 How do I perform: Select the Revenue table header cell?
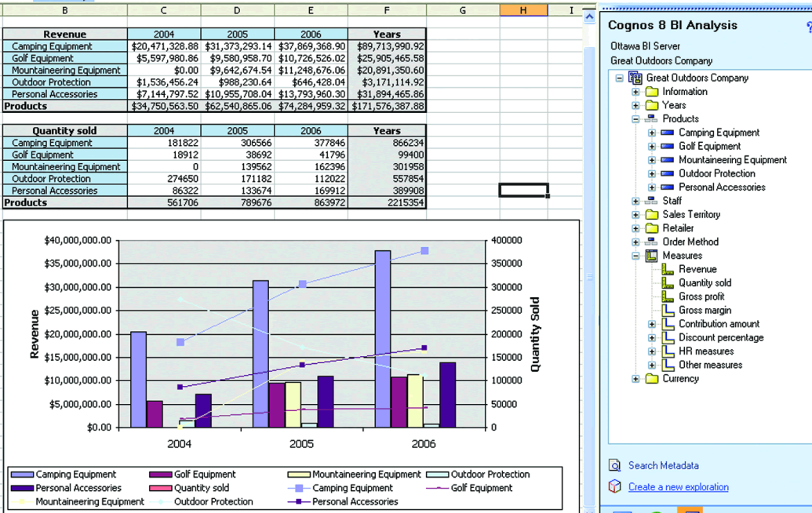tap(65, 35)
